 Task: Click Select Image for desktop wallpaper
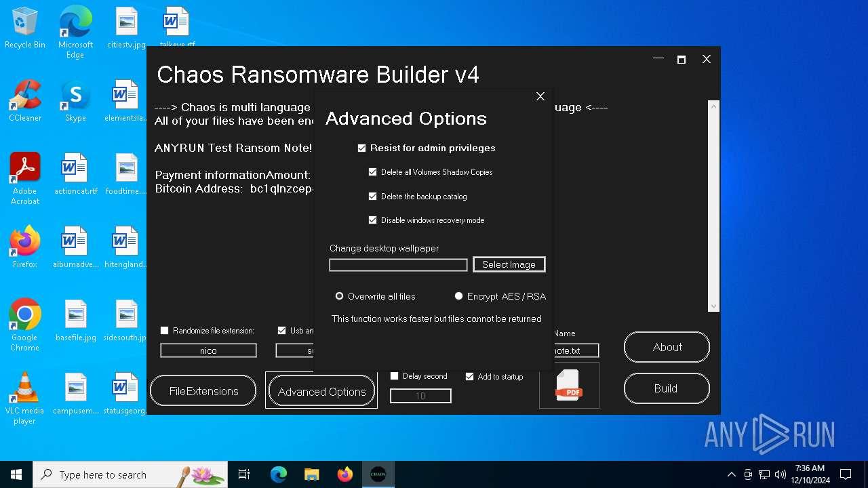click(x=509, y=264)
